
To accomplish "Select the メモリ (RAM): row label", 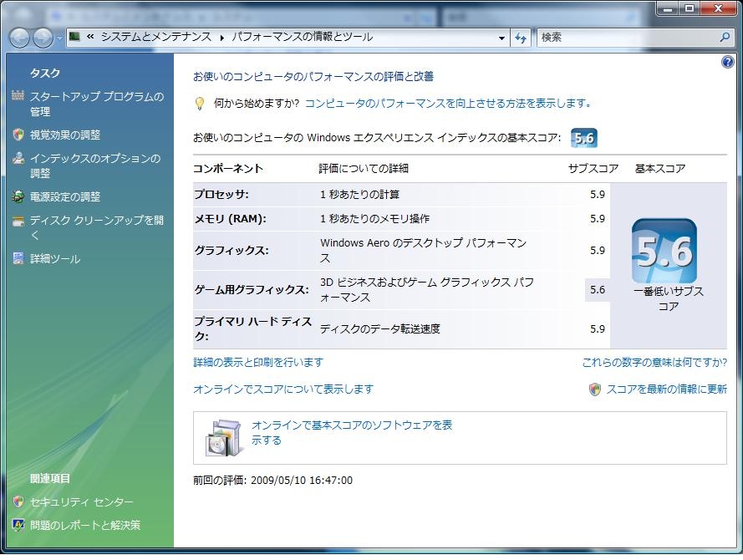I will click(231, 219).
